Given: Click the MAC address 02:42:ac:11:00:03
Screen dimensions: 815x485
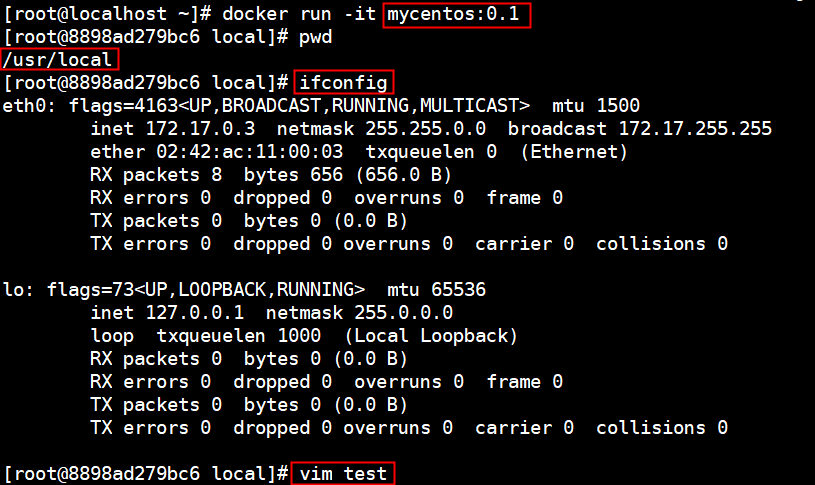Looking at the screenshot, I should click(249, 152).
